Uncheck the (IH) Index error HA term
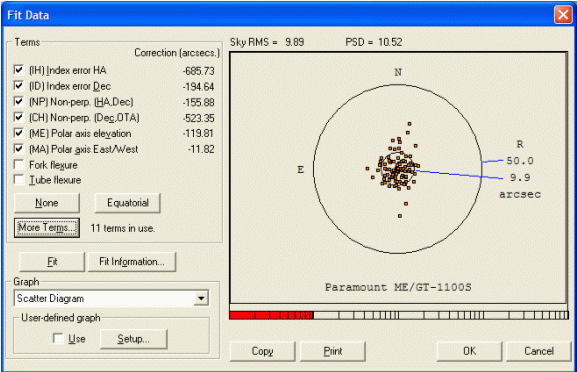577x372 pixels. (18, 70)
